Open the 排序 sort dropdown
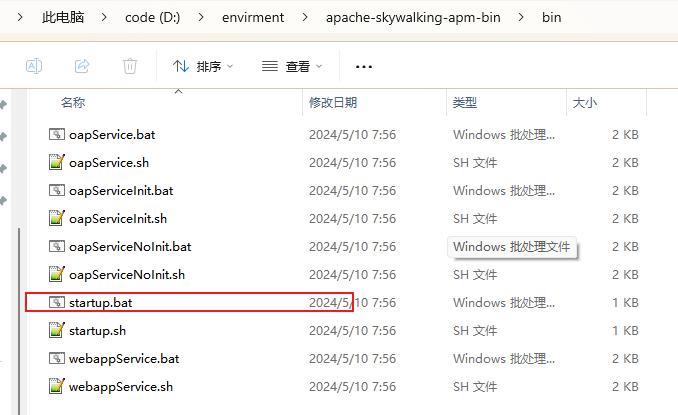 [203, 66]
